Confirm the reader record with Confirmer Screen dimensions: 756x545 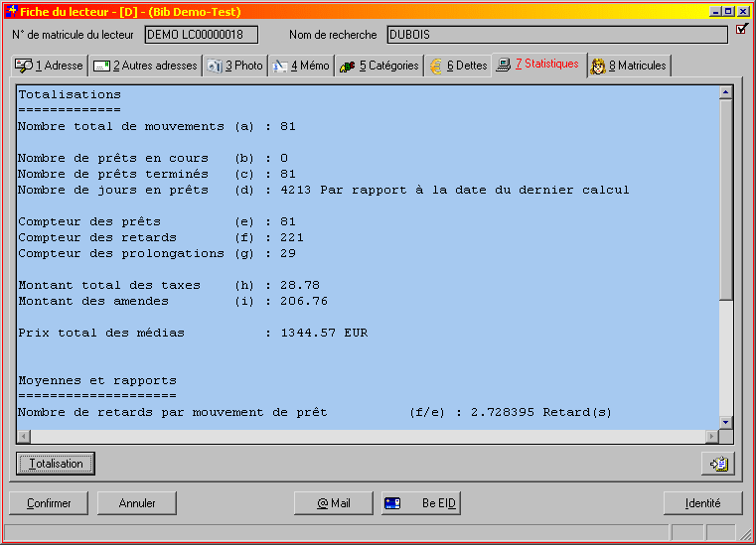point(49,503)
